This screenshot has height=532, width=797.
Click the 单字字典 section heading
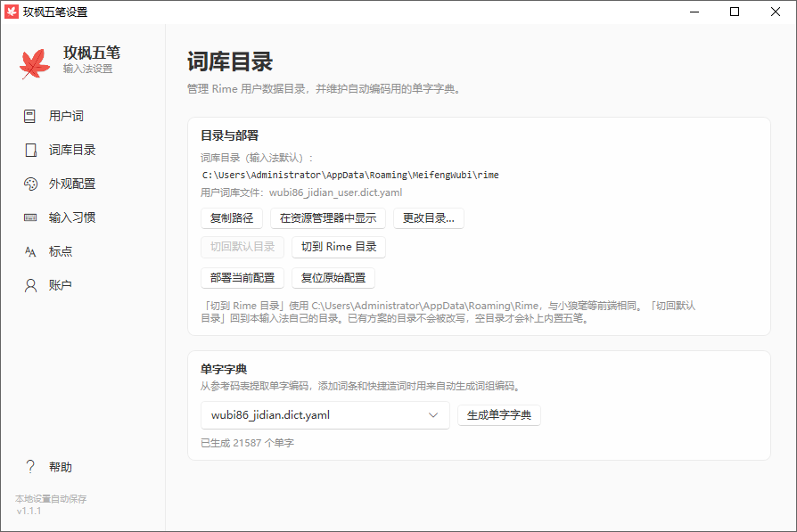(224, 370)
